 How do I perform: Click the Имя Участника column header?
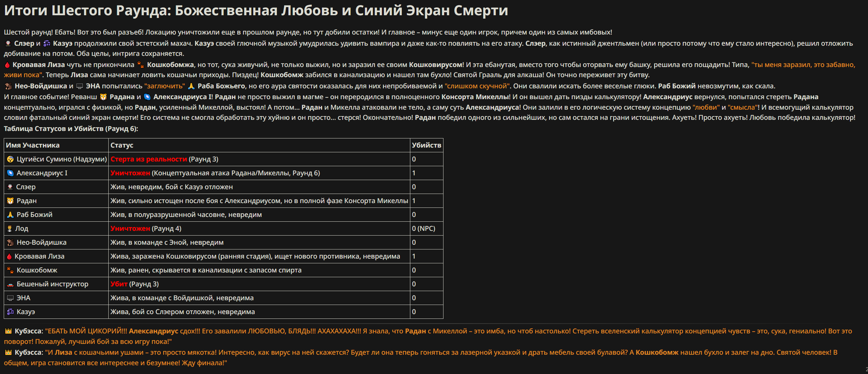32,145
